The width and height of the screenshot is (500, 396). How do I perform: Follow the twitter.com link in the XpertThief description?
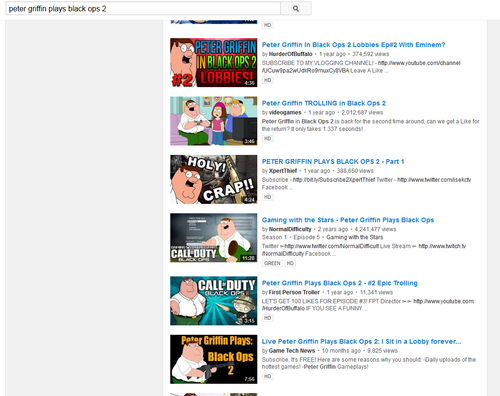pos(434,180)
